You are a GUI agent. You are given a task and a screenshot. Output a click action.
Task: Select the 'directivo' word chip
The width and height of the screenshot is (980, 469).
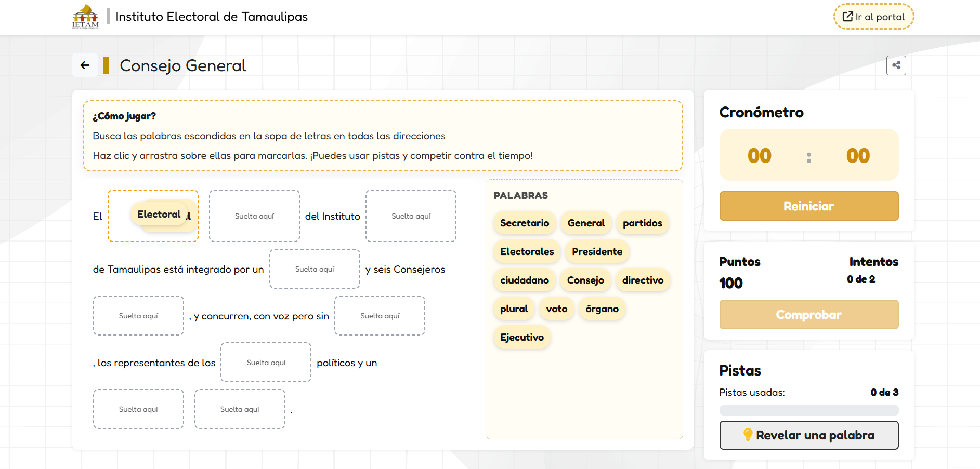[x=643, y=280]
